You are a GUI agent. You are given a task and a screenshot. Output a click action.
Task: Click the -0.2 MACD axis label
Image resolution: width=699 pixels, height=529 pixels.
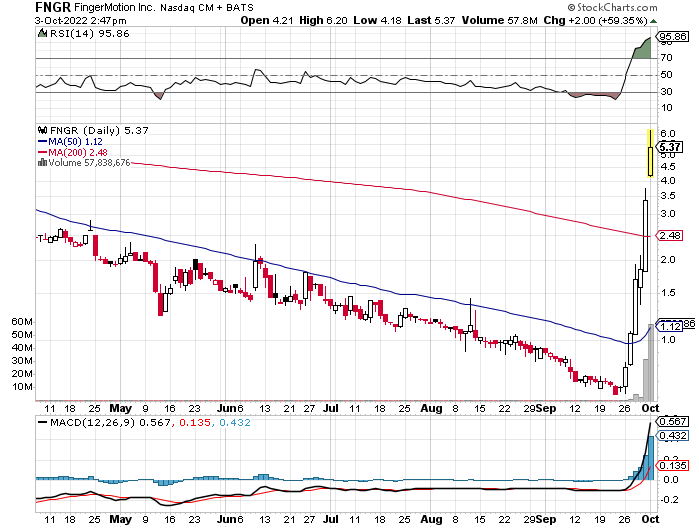click(x=669, y=500)
